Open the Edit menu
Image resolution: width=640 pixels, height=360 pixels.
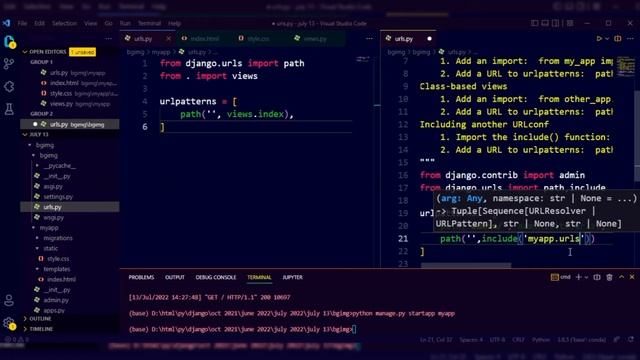(39, 23)
